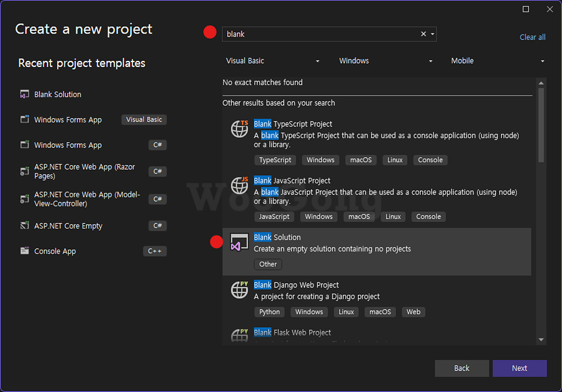
Task: Click the C# Windows Forms App icon
Action: pos(24,145)
